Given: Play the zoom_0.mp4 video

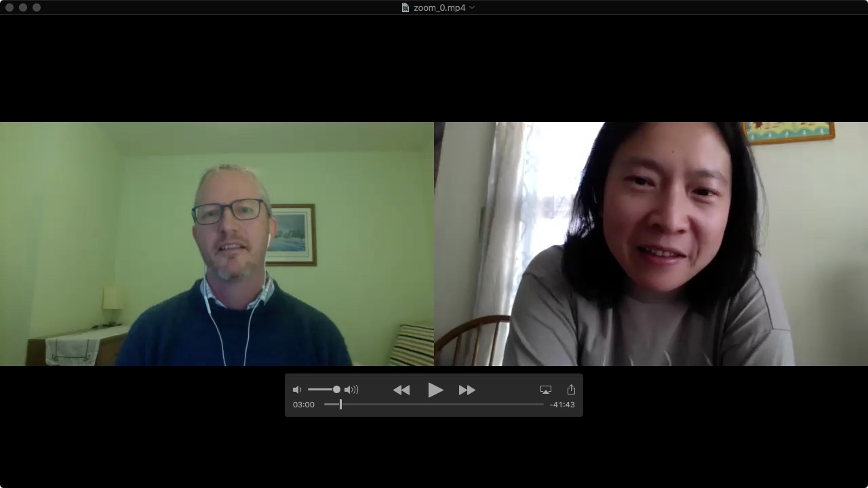Looking at the screenshot, I should click(x=435, y=390).
